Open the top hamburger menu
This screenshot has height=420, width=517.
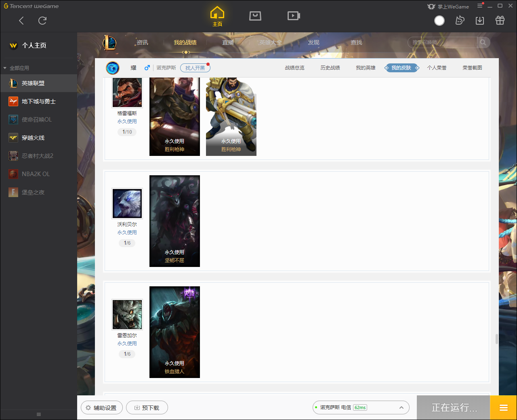coord(480,6)
